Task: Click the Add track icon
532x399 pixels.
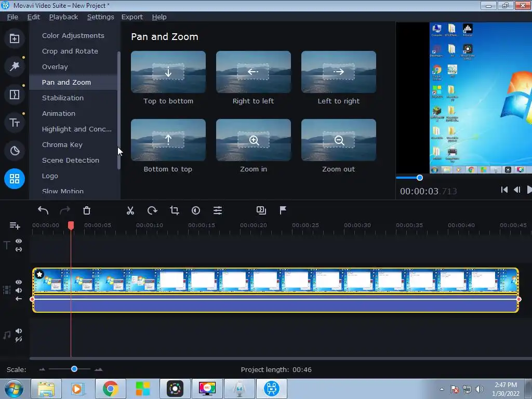Action: point(15,225)
